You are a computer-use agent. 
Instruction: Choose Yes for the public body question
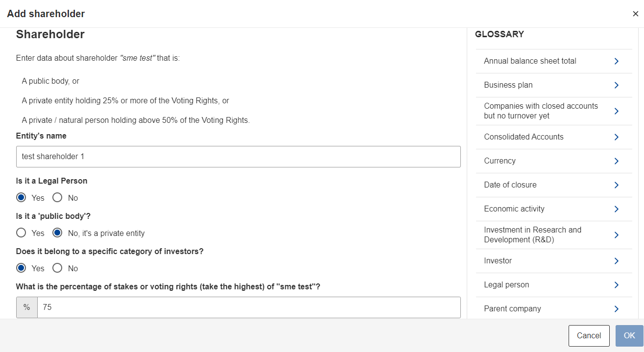[21, 233]
